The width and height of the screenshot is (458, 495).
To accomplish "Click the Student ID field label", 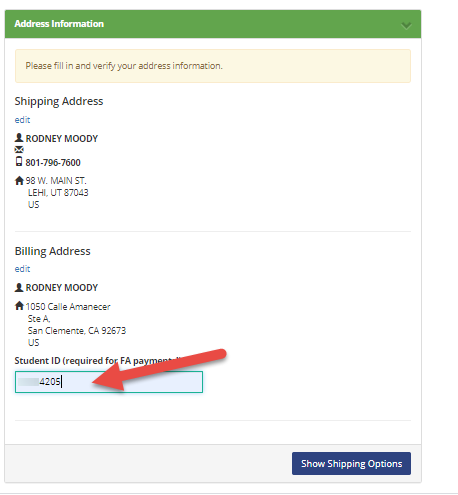I will click(98, 361).
